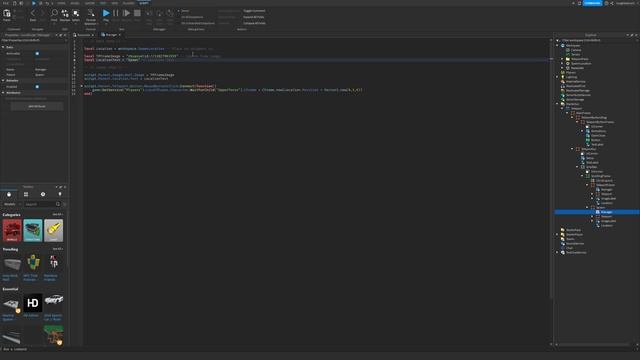Viewport: 640px width, 360px height.
Task: Click the Step Out debugger icon
Action: click(x=170, y=13)
